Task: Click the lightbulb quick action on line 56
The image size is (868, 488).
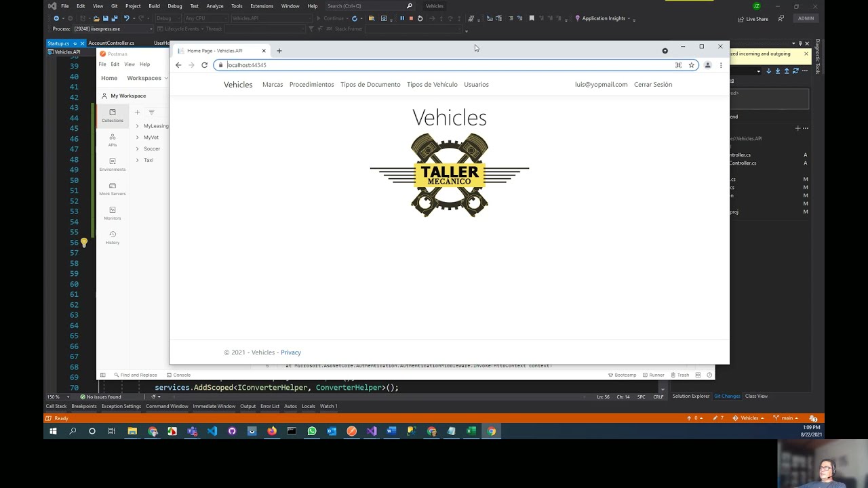Action: 84,242
